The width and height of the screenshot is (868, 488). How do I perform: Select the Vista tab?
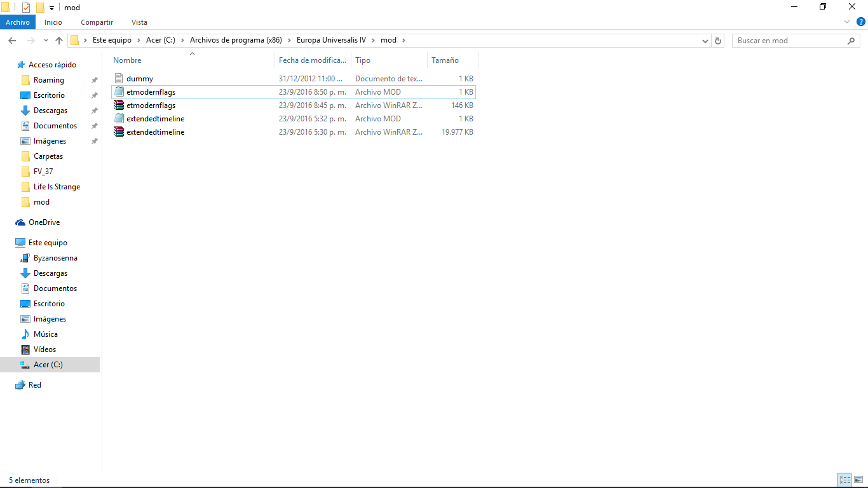click(139, 22)
